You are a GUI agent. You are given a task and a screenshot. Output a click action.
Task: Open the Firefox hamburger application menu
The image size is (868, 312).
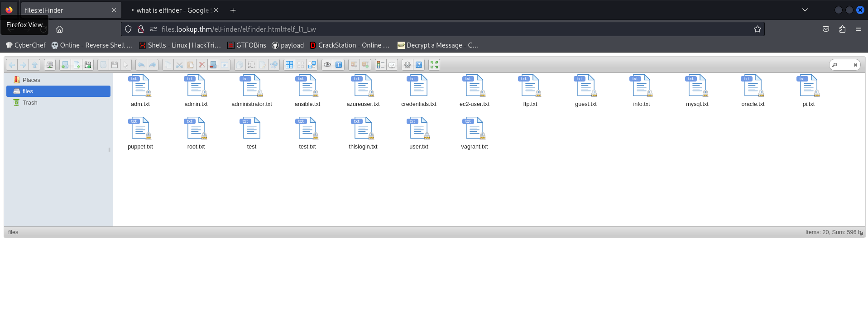858,29
